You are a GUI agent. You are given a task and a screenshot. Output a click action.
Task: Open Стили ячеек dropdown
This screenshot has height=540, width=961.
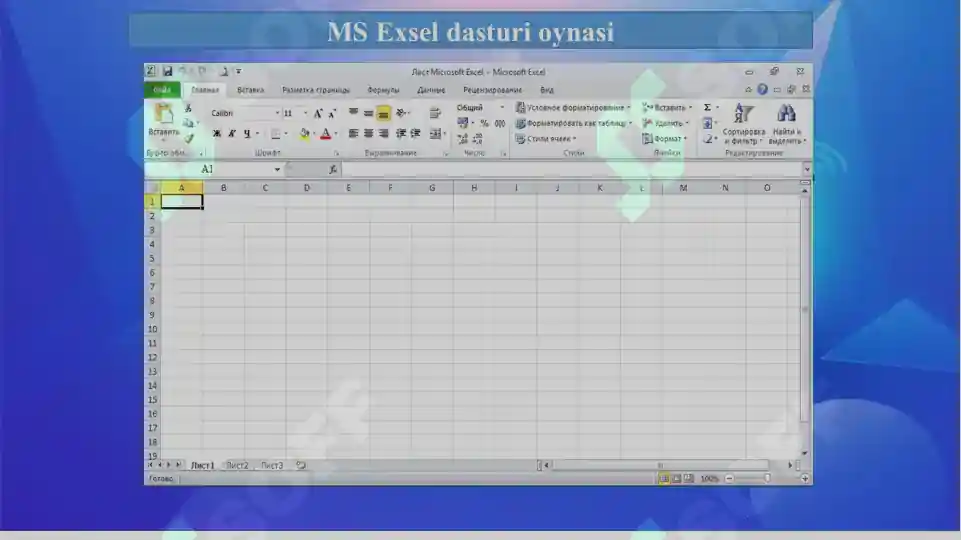point(546,139)
